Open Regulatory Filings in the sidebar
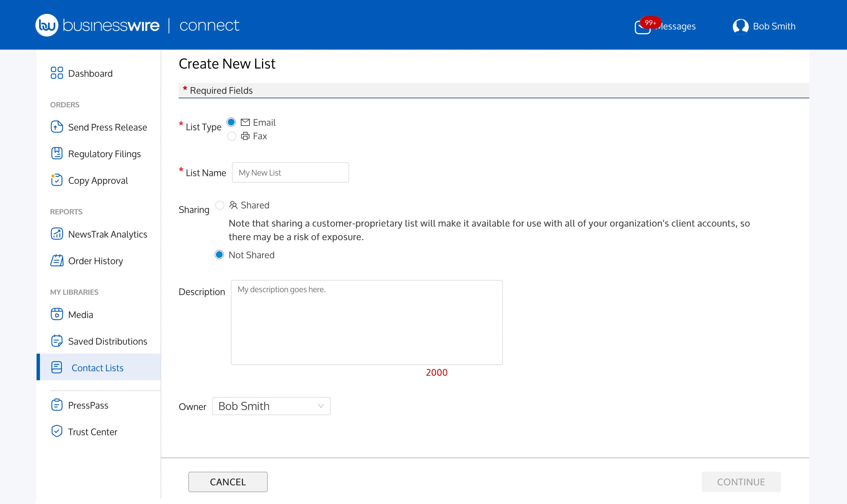The width and height of the screenshot is (847, 504). [x=104, y=154]
